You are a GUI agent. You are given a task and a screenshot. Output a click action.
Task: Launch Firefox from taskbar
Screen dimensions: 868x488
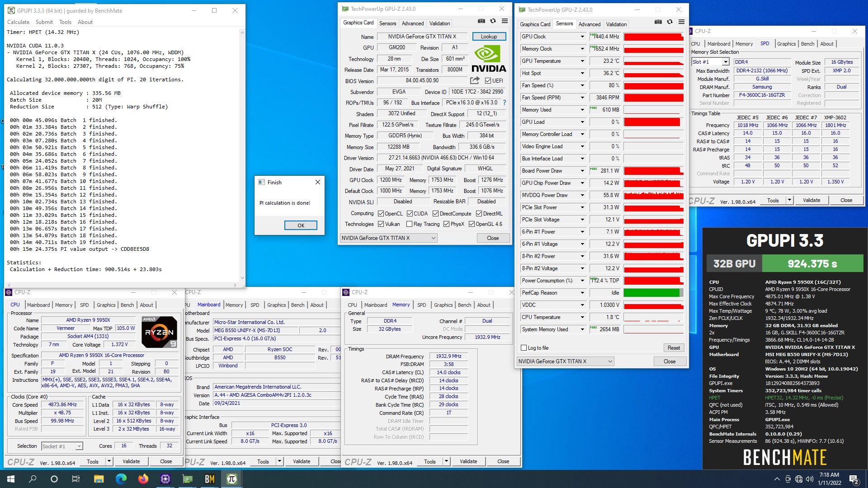pos(143,479)
